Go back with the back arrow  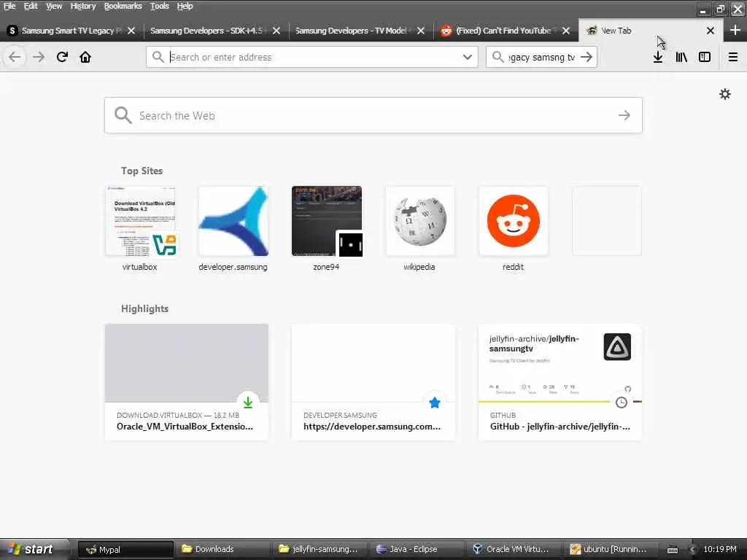(15, 57)
